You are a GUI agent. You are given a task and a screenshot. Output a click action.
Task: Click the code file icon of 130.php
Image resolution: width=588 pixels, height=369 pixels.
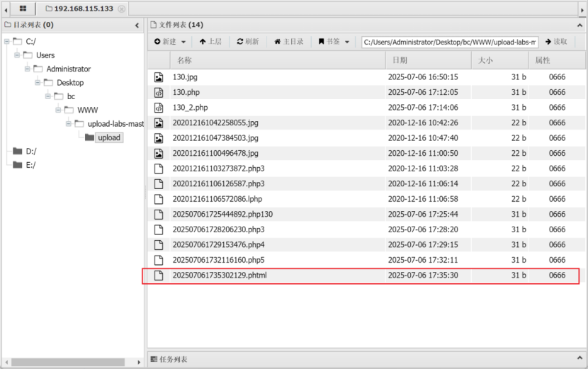click(159, 92)
